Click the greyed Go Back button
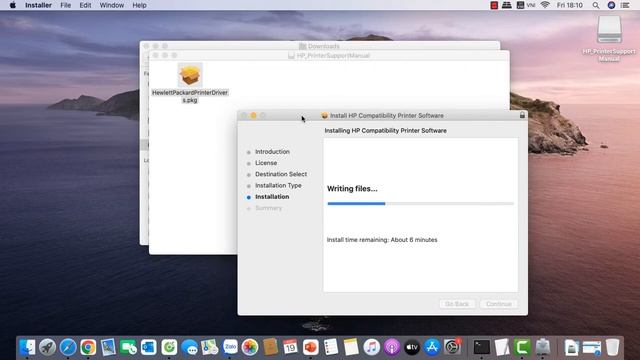Viewport: 640px width, 360px height. [x=457, y=304]
